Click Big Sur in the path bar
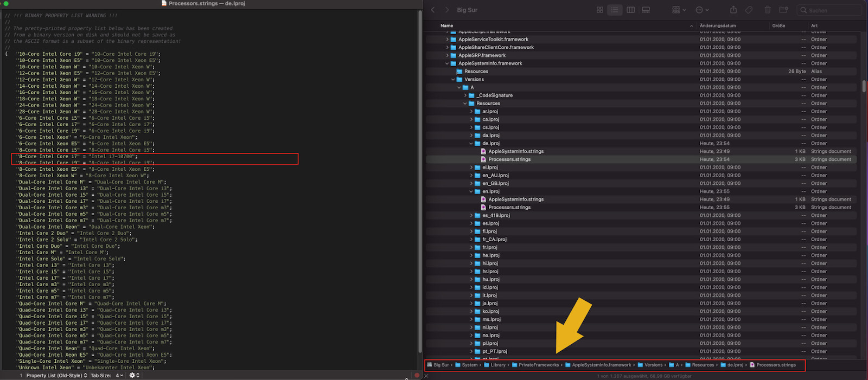 [x=438, y=365]
